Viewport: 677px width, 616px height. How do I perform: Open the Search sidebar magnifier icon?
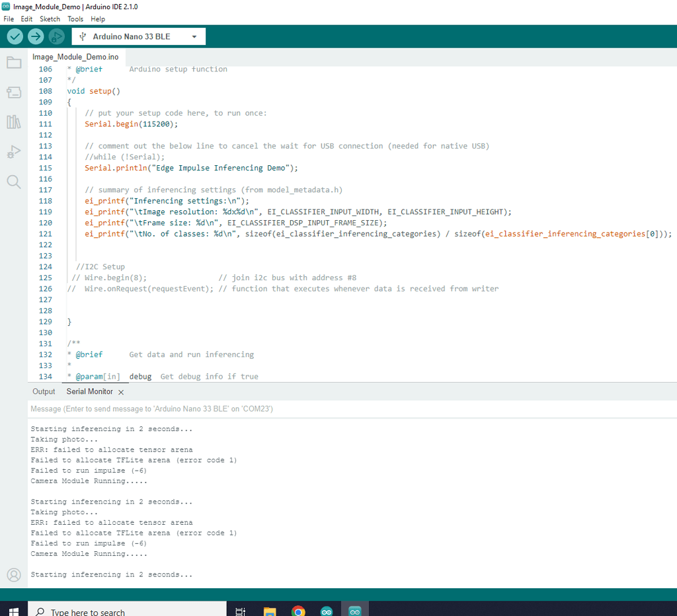pos(13,181)
